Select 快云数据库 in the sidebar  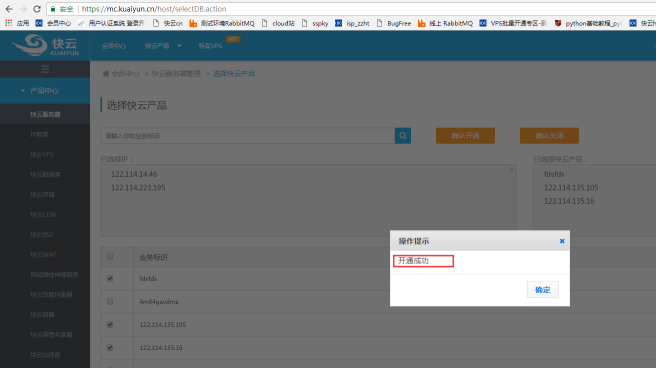45,174
